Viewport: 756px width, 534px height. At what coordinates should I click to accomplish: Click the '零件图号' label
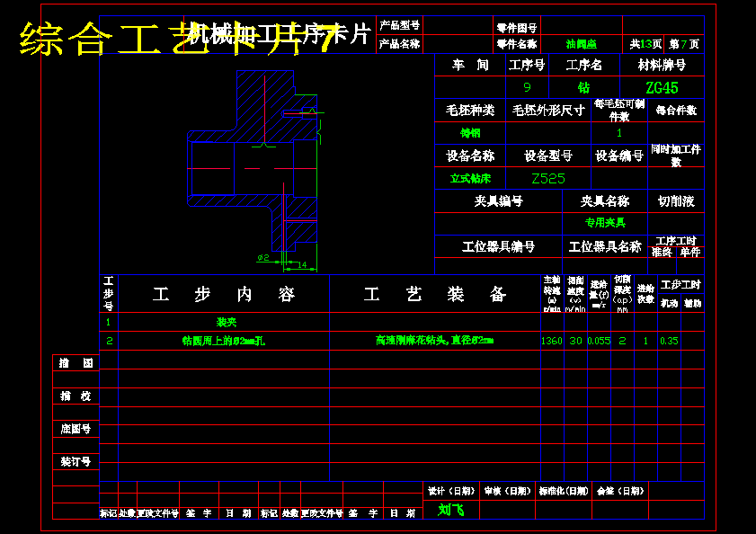coord(517,28)
